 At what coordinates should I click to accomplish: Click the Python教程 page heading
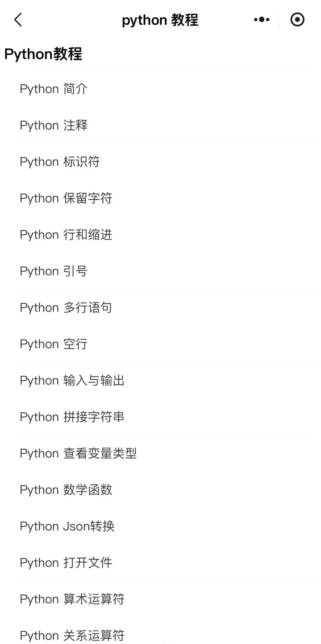[x=43, y=54]
